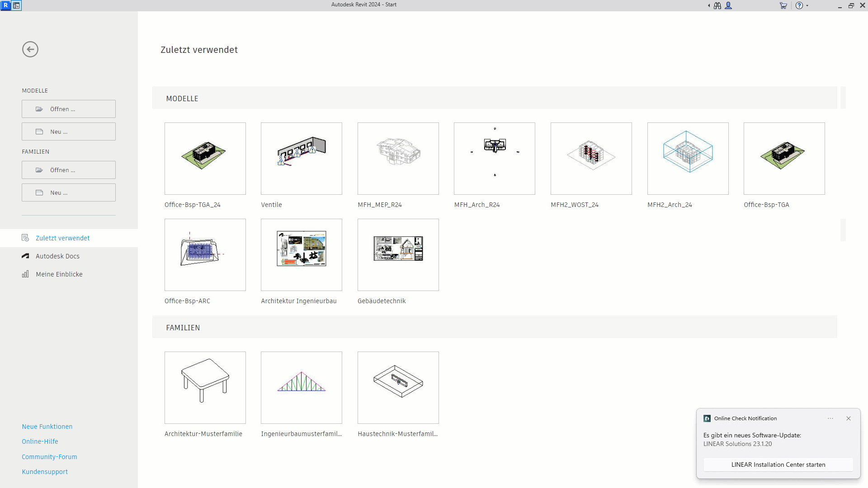The image size is (868, 488).
Task: Select Zuletzt verwendet in sidebar
Action: tap(69, 238)
